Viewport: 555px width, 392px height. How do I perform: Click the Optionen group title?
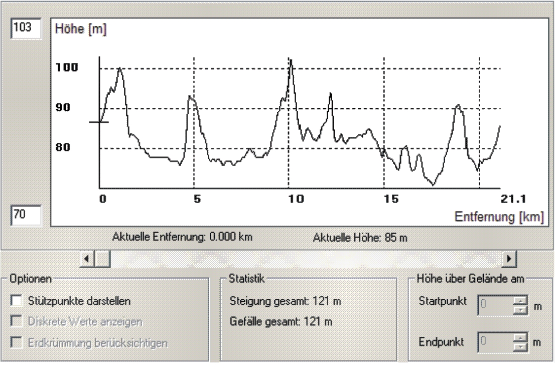click(31, 279)
